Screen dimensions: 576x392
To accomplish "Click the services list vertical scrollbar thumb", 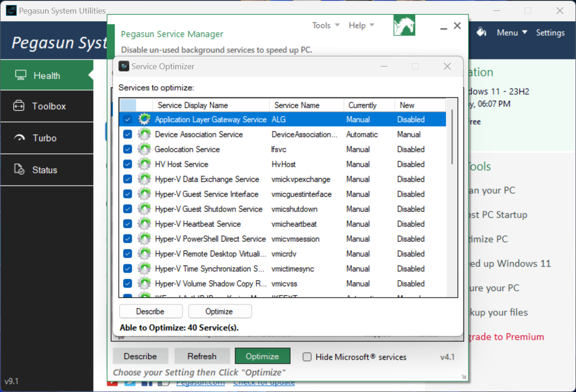I will [452, 137].
